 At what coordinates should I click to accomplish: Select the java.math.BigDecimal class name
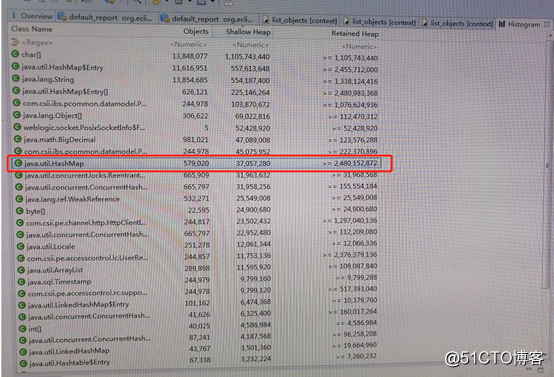point(59,140)
